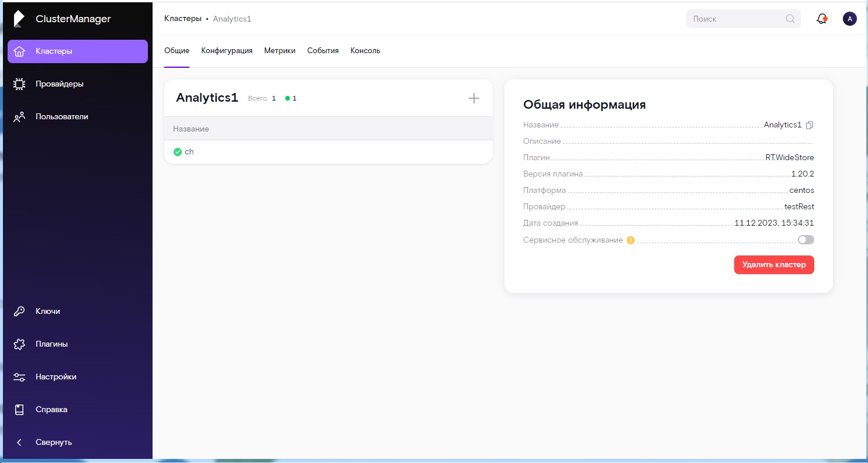This screenshot has height=463, width=868.
Task: Click the Ключи key icon
Action: [19, 312]
